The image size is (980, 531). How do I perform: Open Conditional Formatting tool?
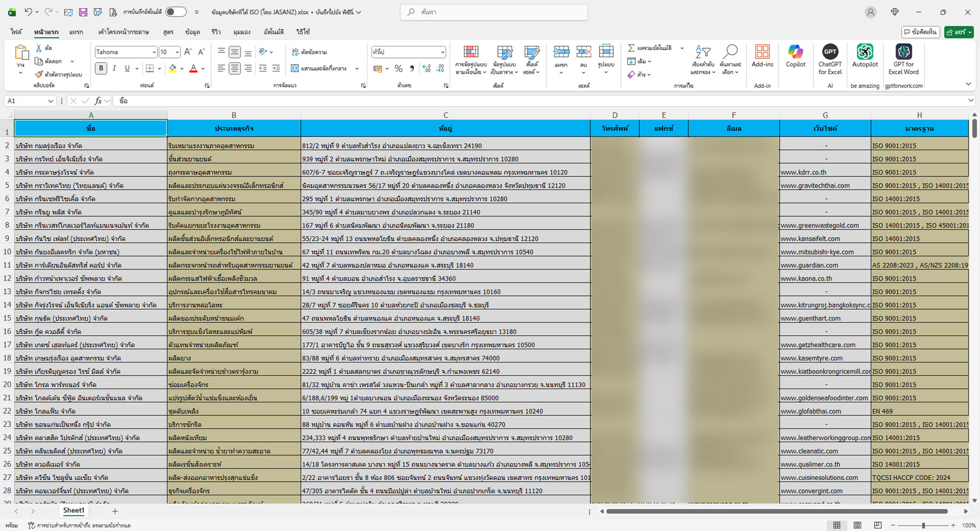470,60
